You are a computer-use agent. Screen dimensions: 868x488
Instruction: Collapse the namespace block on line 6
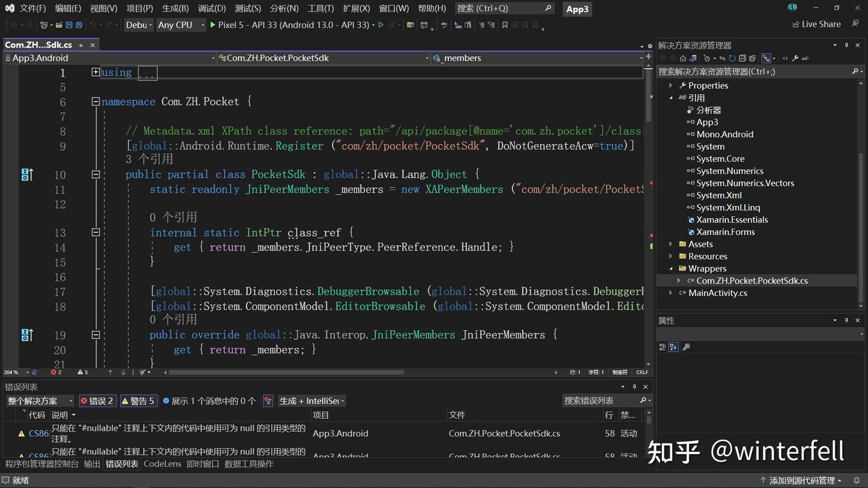(95, 102)
